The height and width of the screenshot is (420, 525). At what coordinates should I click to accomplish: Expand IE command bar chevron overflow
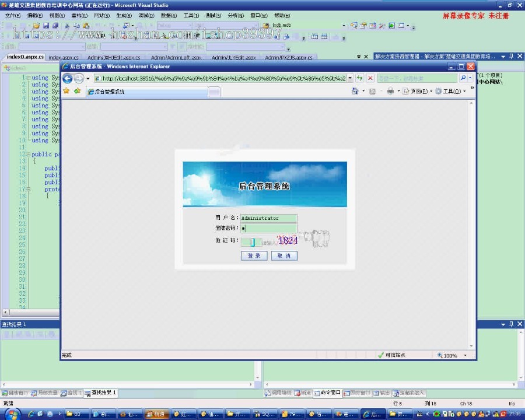(x=472, y=87)
